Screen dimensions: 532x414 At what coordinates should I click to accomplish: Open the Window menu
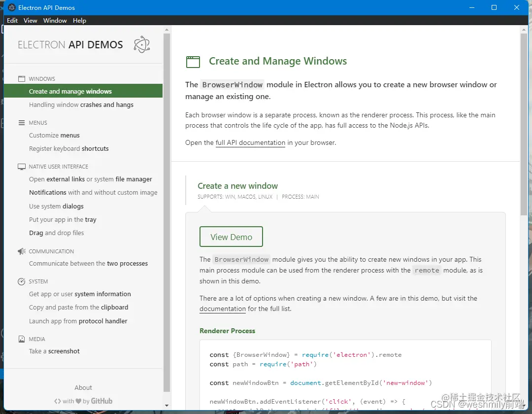click(55, 20)
